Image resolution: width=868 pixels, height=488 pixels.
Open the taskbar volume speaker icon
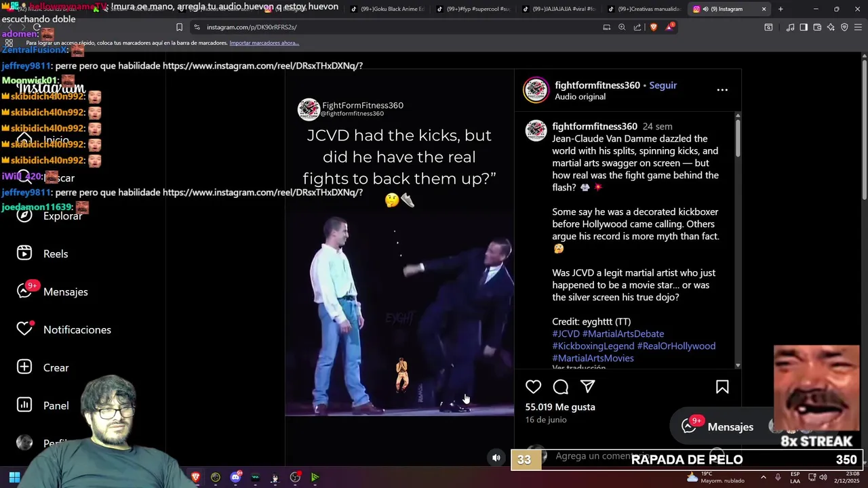tap(823, 477)
